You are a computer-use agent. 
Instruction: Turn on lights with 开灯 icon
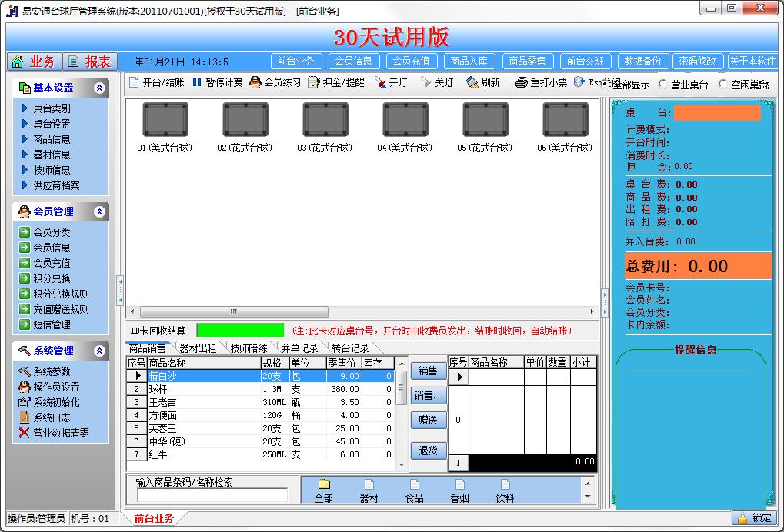point(380,82)
